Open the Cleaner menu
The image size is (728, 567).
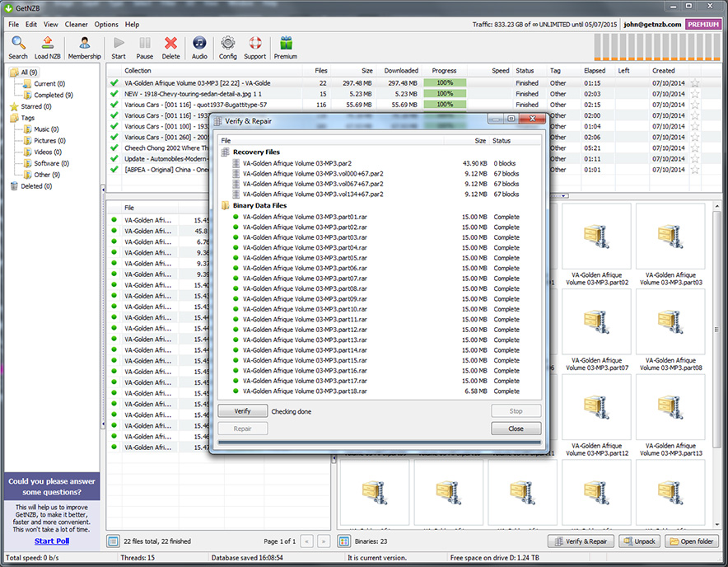[76, 24]
